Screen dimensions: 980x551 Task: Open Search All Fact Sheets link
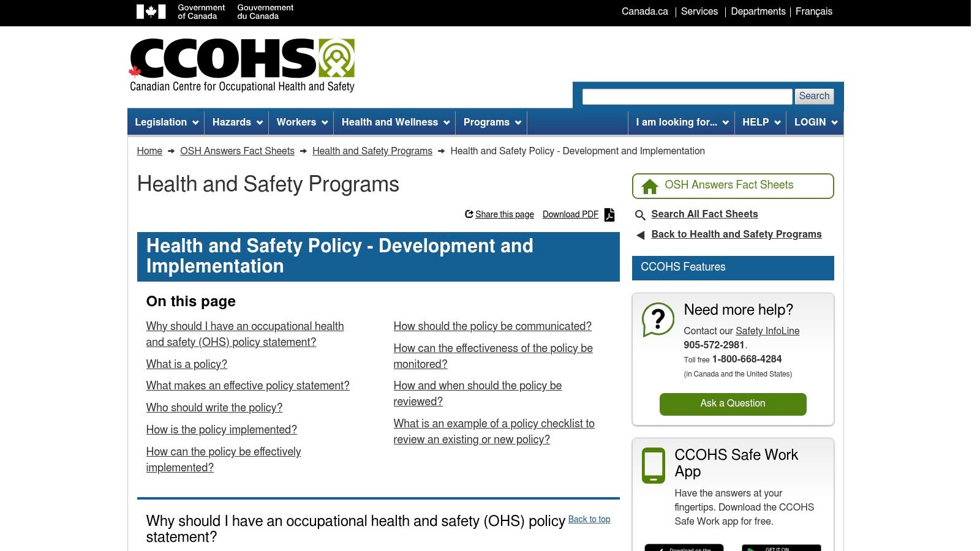(x=704, y=214)
